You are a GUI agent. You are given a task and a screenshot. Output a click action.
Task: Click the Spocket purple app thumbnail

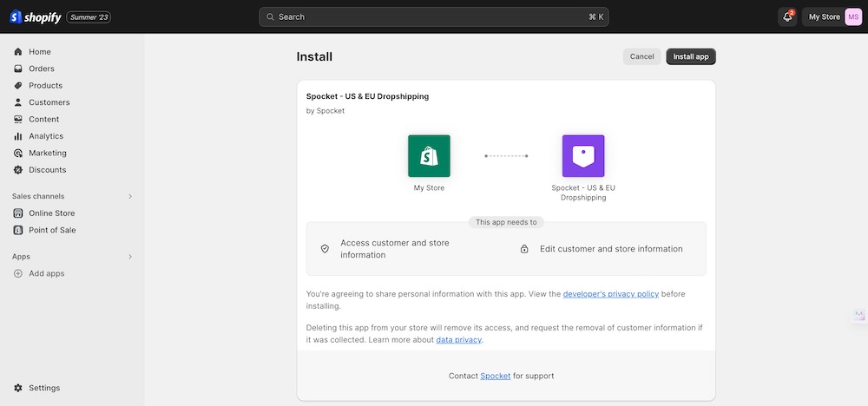click(x=583, y=156)
